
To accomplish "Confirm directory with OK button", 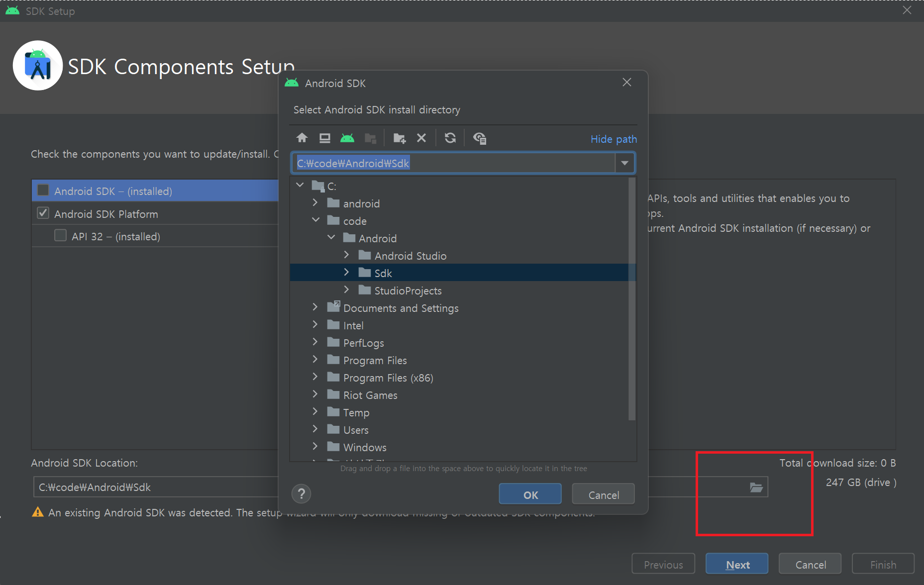I will point(530,494).
